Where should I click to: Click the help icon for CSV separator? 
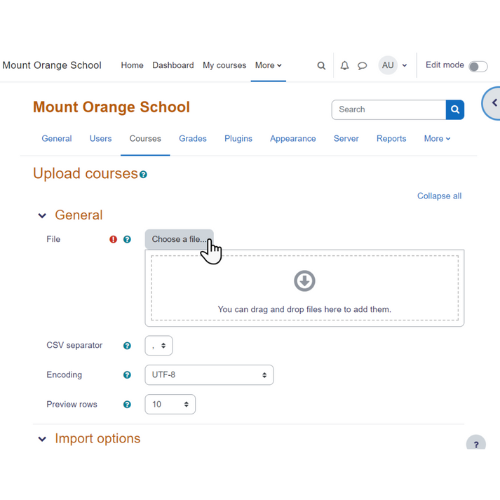click(127, 345)
